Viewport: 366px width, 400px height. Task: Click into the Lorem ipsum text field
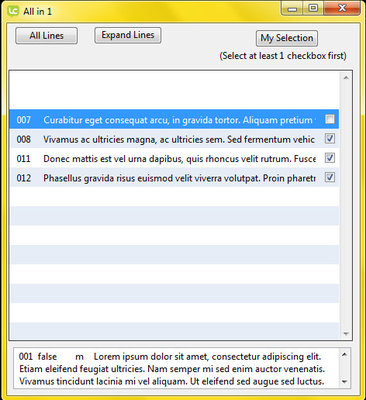(x=177, y=368)
